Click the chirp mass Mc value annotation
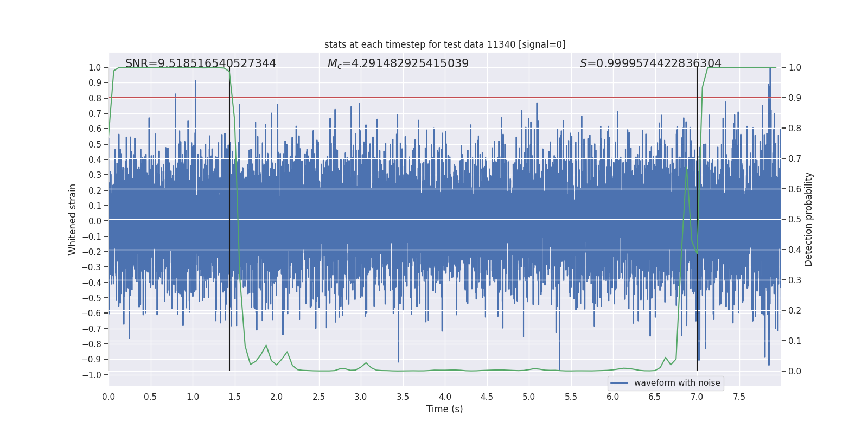Screen dimensions: 868x434 pyautogui.click(x=398, y=63)
